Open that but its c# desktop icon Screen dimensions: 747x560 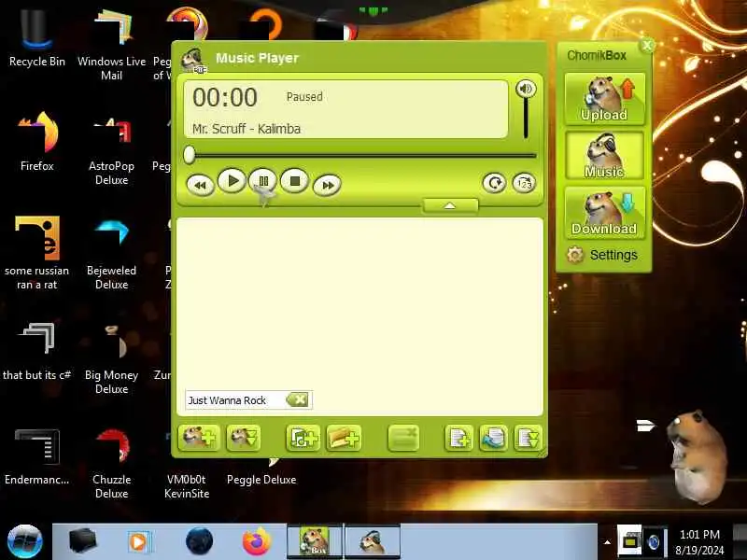[36, 352]
